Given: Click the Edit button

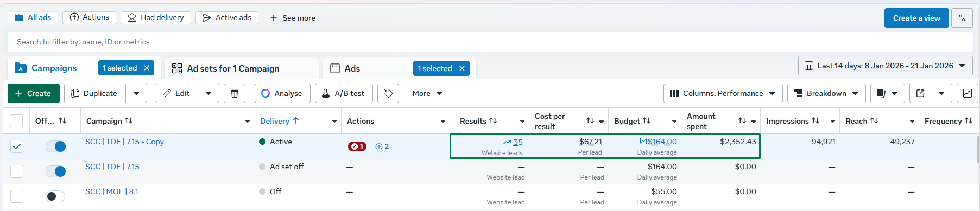Looking at the screenshot, I should pyautogui.click(x=177, y=93).
